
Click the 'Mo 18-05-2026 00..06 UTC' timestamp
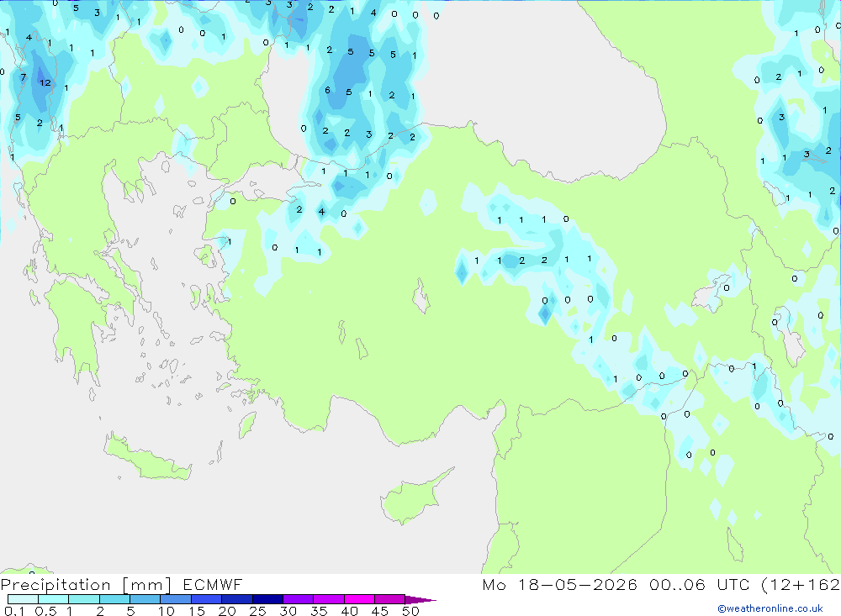tap(616, 585)
